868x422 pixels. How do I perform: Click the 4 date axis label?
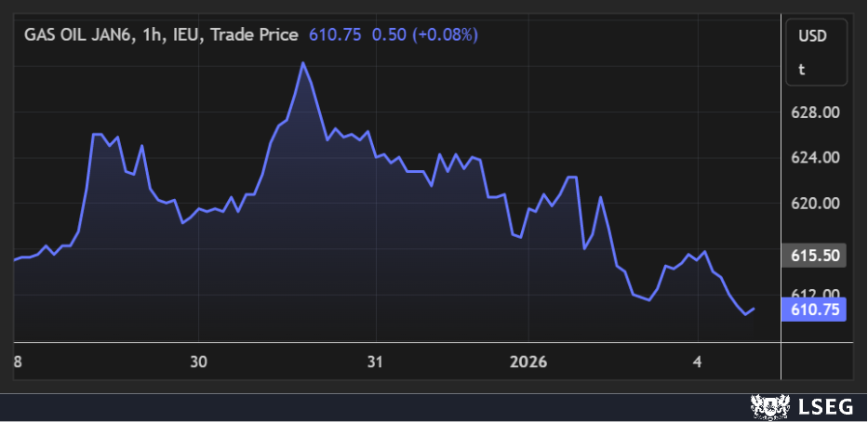[698, 361]
